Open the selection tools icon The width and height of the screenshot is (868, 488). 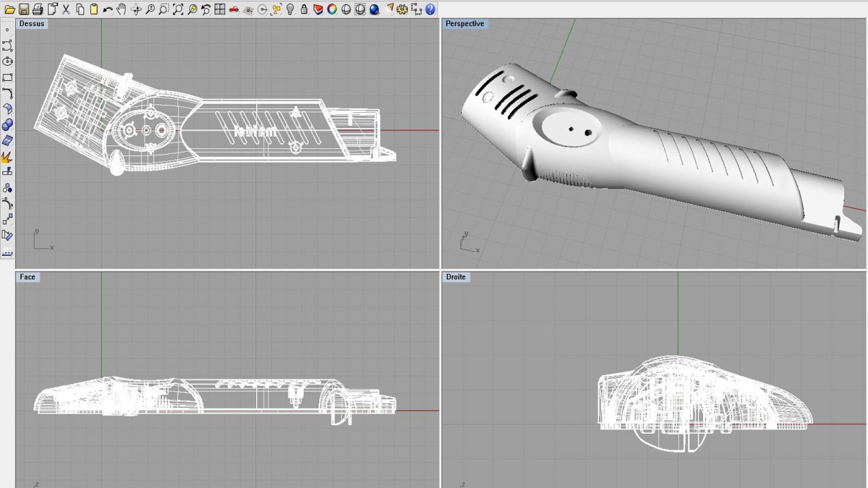point(276,9)
